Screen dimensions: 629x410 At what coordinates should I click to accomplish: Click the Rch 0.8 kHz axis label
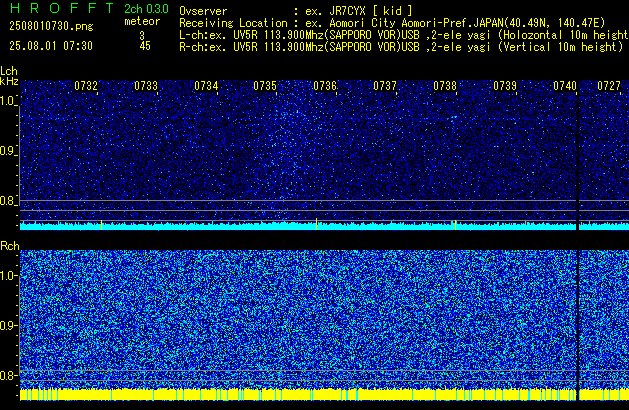tap(8, 375)
